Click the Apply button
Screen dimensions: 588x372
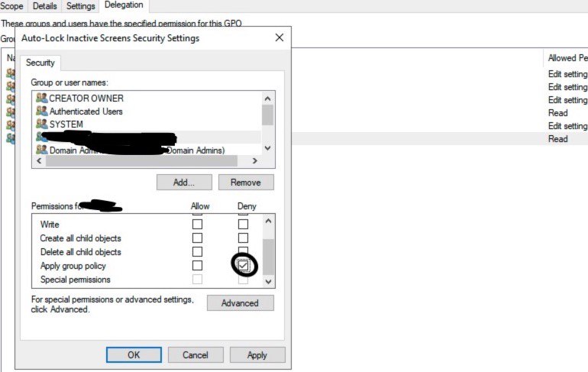tap(257, 354)
